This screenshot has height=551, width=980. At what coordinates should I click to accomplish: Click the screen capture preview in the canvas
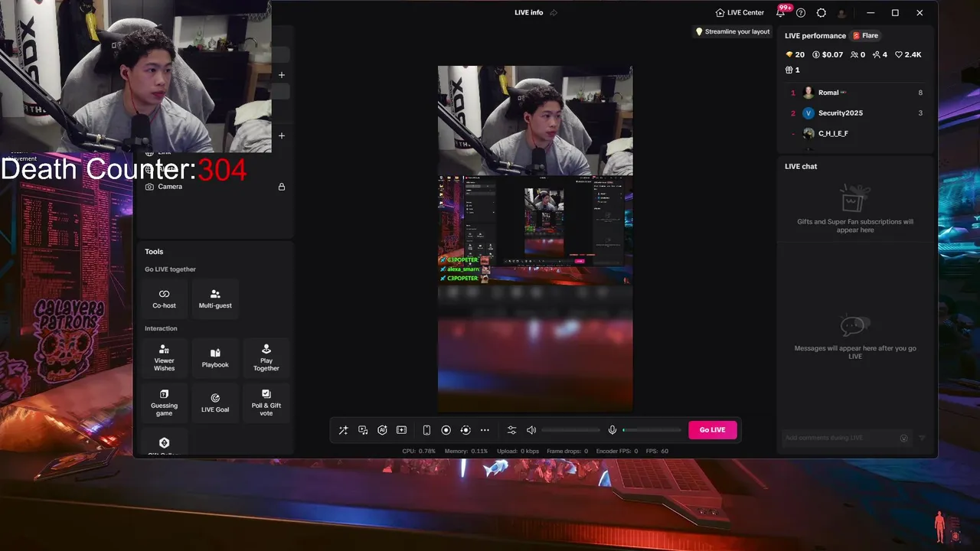point(535,230)
